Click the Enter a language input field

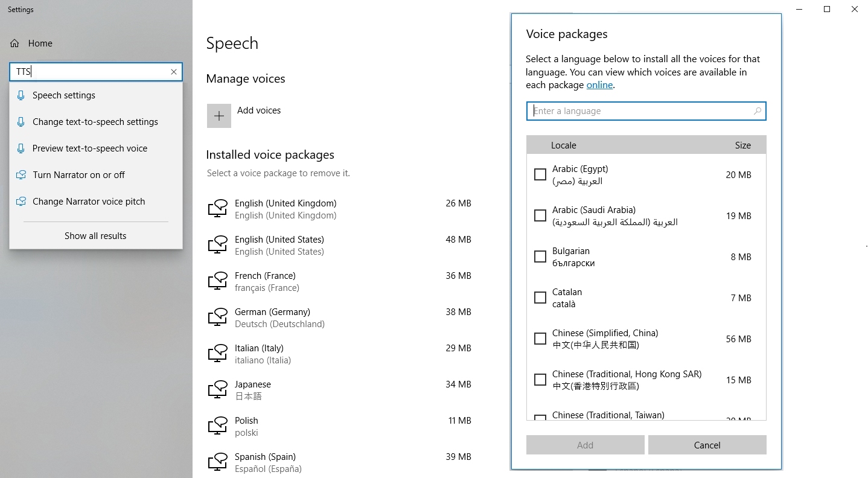click(x=640, y=111)
